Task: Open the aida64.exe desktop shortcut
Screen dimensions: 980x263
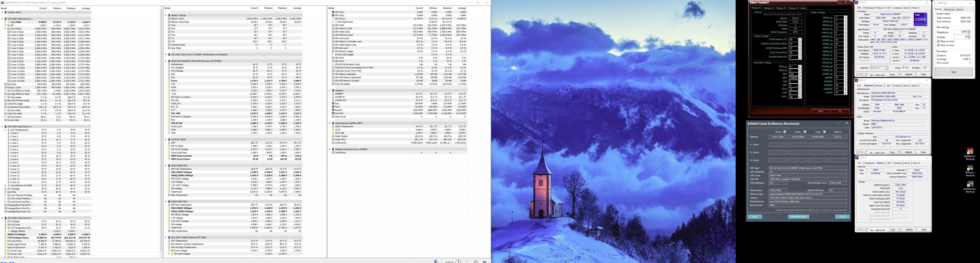Action: tap(970, 151)
